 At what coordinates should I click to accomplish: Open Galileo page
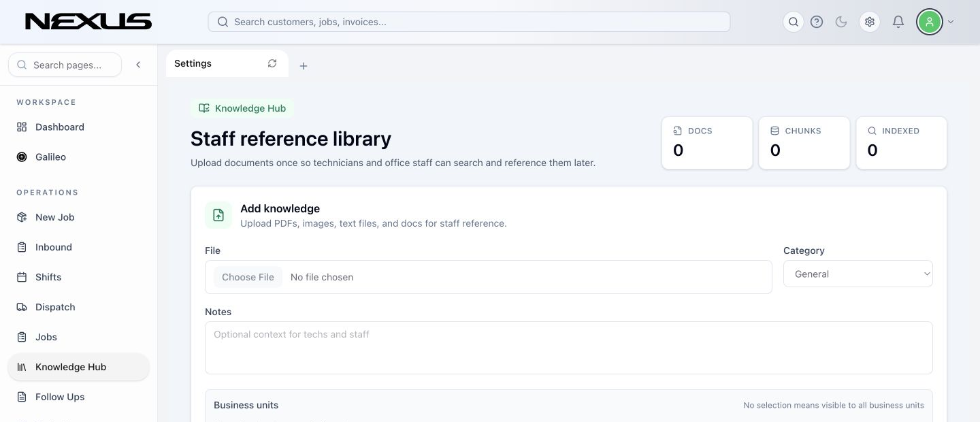click(78, 157)
